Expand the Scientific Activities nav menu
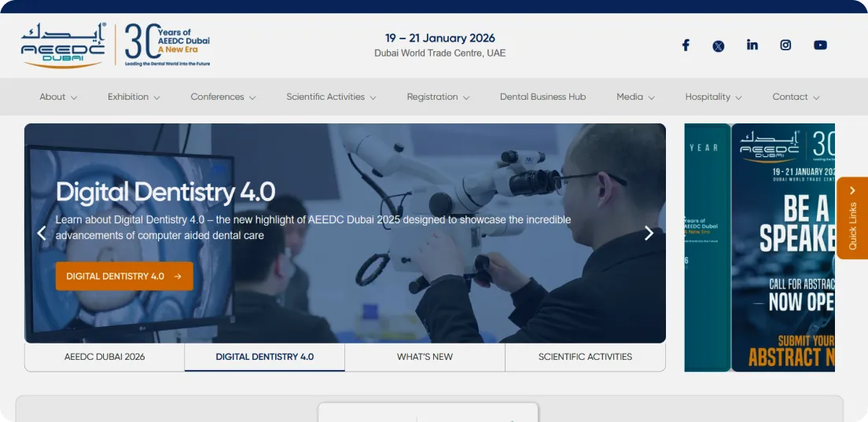This screenshot has width=868, height=422. pos(331,97)
